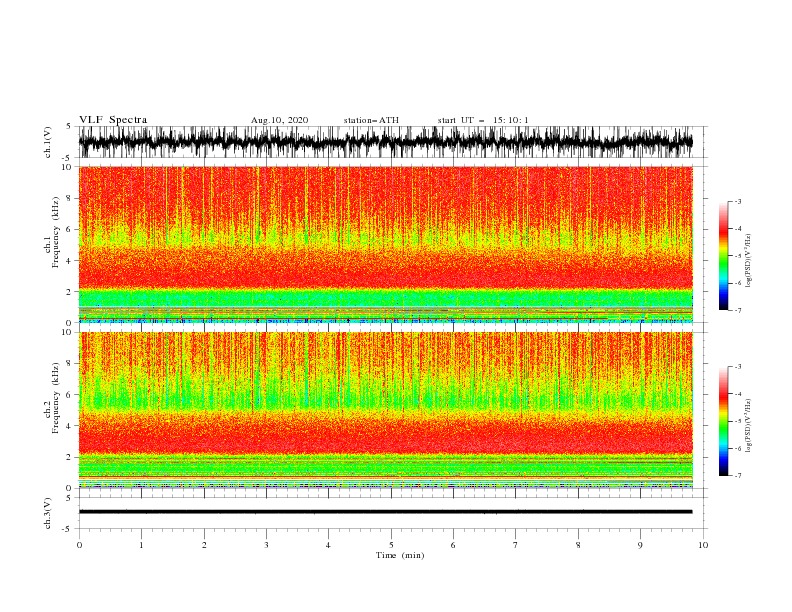Select the ch.1 "Frequency (kHz)" axis label
Image resolution: width=792 pixels, height=612 pixels.
(56, 233)
